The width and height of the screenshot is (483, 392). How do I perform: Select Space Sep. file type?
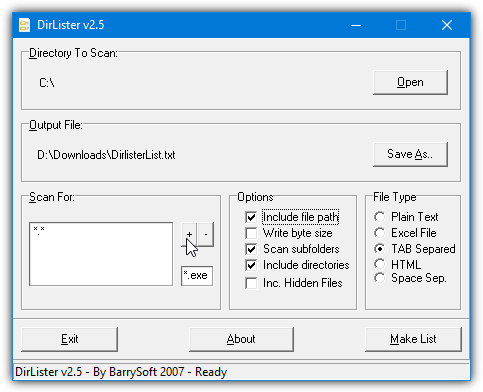[x=379, y=278]
